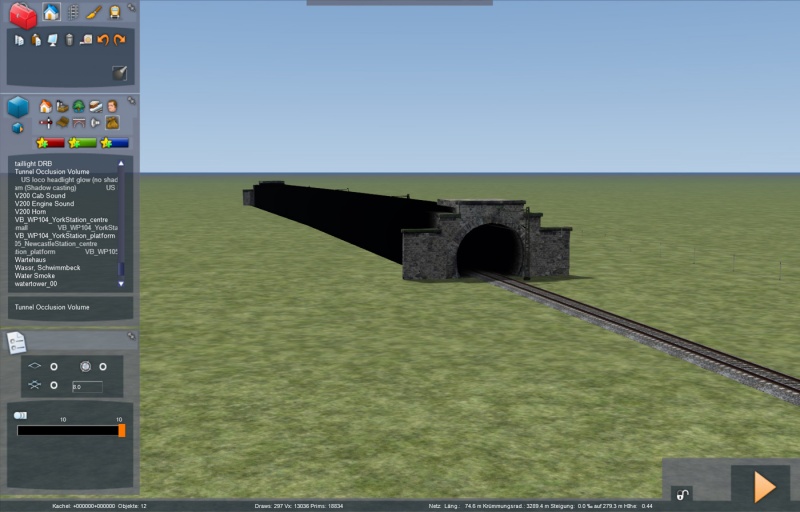The width and height of the screenshot is (800, 512).
Task: Select the house Object tools tab
Action: pyautogui.click(x=51, y=12)
